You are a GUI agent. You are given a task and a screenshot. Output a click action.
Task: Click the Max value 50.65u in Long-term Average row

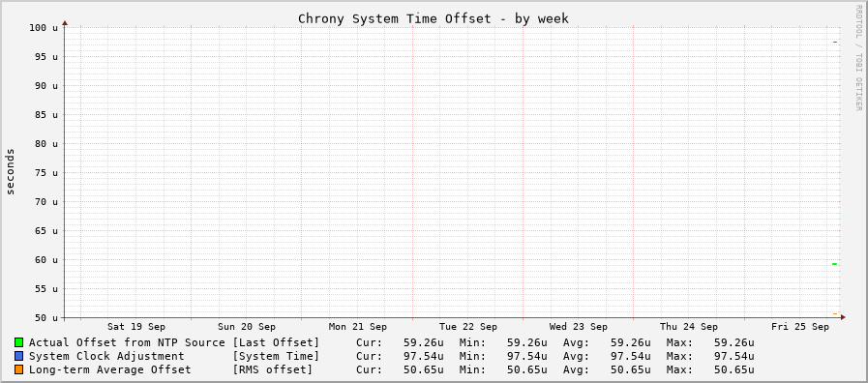coord(734,369)
